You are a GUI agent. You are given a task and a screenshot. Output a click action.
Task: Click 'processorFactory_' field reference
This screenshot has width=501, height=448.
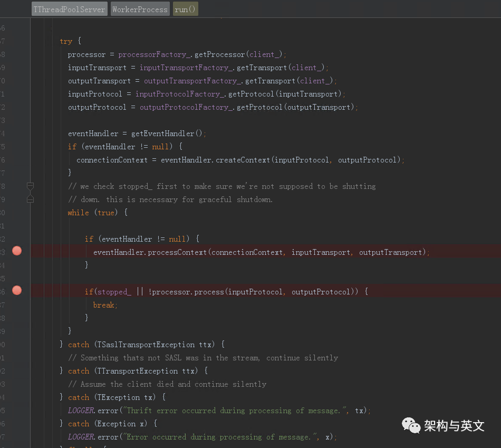pyautogui.click(x=155, y=54)
